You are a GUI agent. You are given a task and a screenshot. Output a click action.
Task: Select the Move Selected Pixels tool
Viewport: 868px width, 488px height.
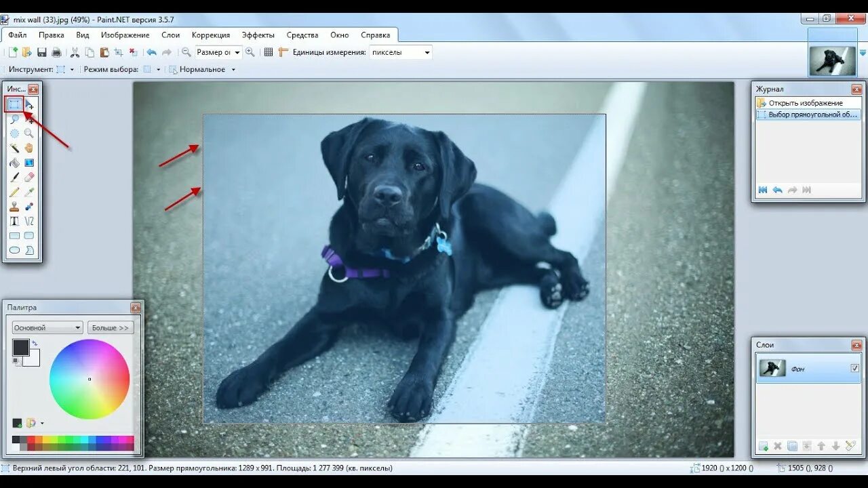coord(29,104)
